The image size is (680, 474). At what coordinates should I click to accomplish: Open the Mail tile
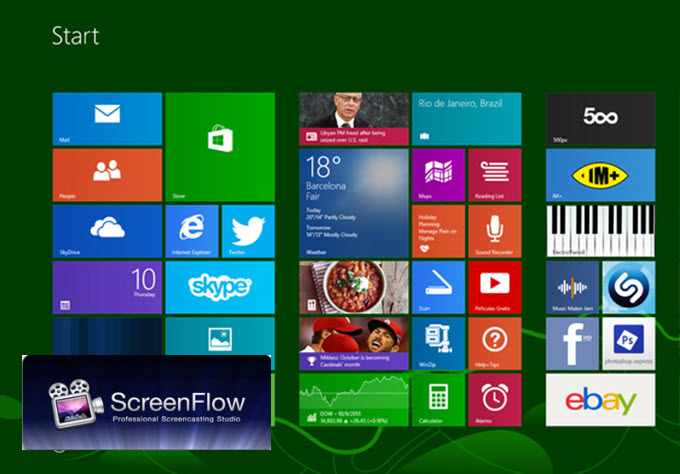(107, 119)
